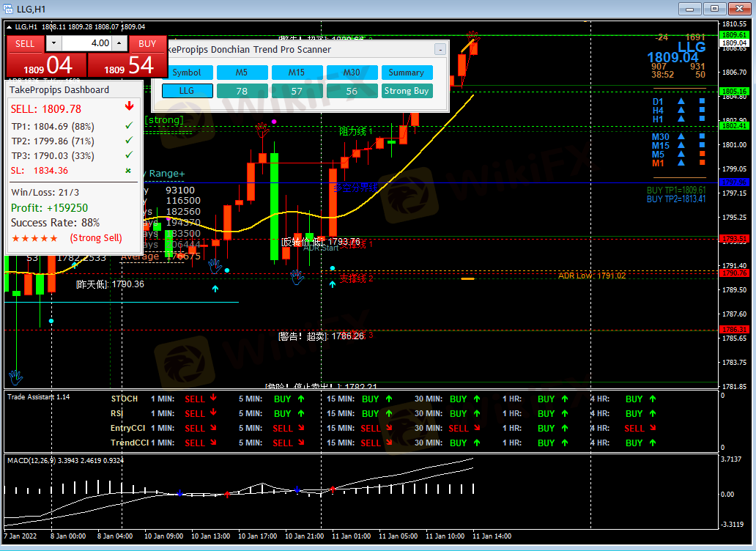This screenshot has height=551, width=756.
Task: Click the BUY one-click trading button
Action: (x=147, y=43)
